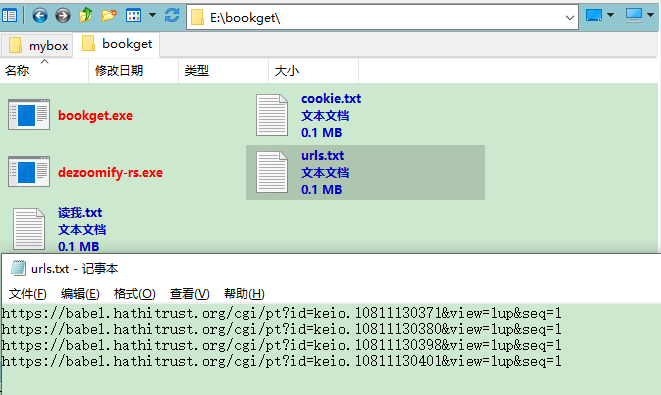
Task: Select the urls.txt document icon
Action: pyautogui.click(x=272, y=172)
